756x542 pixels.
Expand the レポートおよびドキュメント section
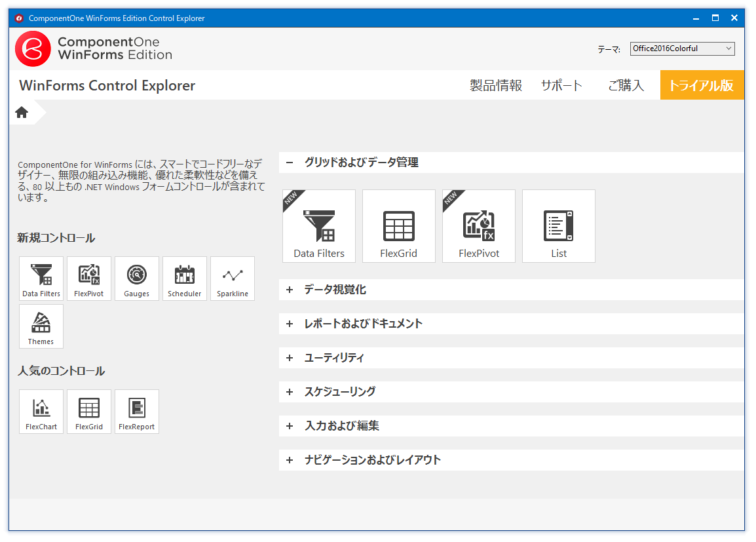click(x=512, y=324)
